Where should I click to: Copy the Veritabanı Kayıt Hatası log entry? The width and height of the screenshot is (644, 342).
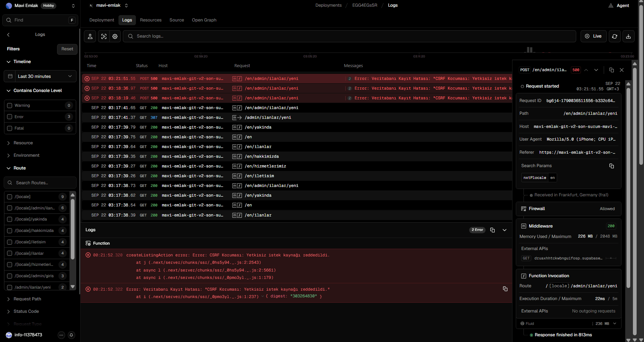[x=505, y=289]
